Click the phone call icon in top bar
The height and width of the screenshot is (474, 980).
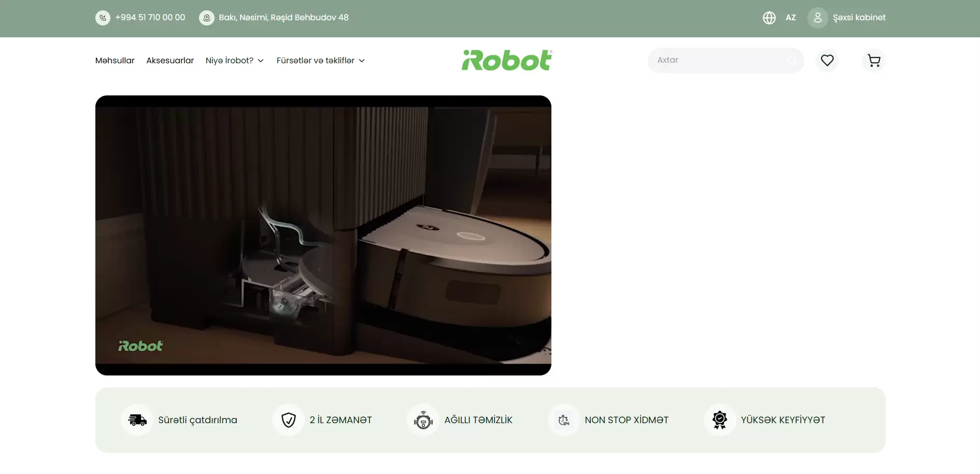[x=103, y=18]
